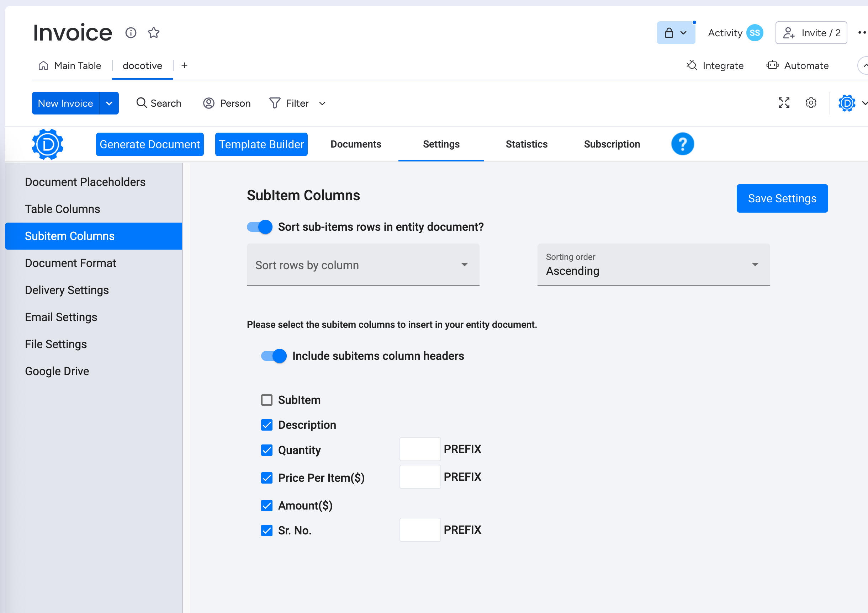Click the Sr. No. PREFIX input field
This screenshot has height=613, width=868.
420,530
